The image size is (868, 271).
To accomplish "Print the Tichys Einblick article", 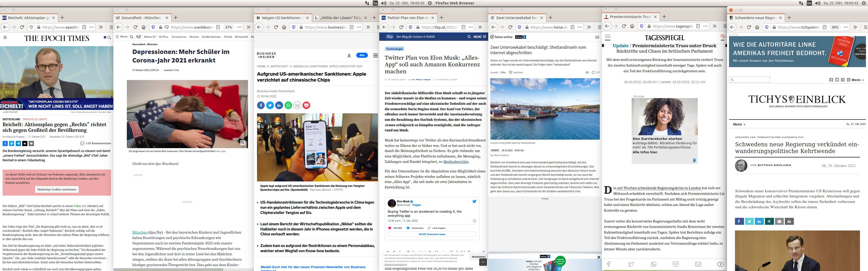I will click(x=789, y=221).
